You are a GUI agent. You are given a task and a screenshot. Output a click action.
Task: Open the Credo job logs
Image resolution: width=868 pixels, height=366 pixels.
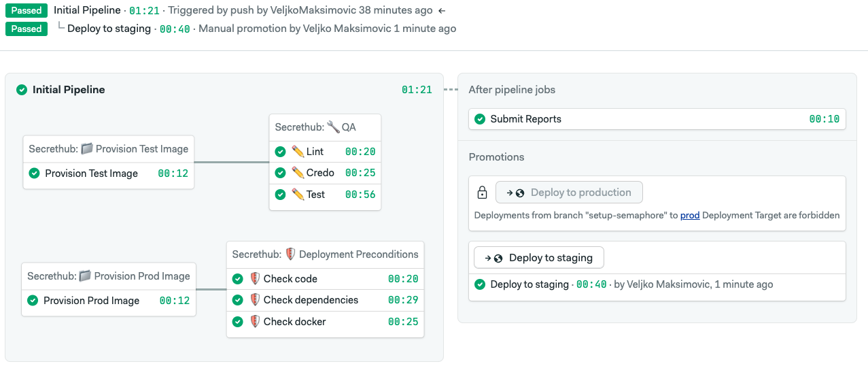pyautogui.click(x=319, y=173)
